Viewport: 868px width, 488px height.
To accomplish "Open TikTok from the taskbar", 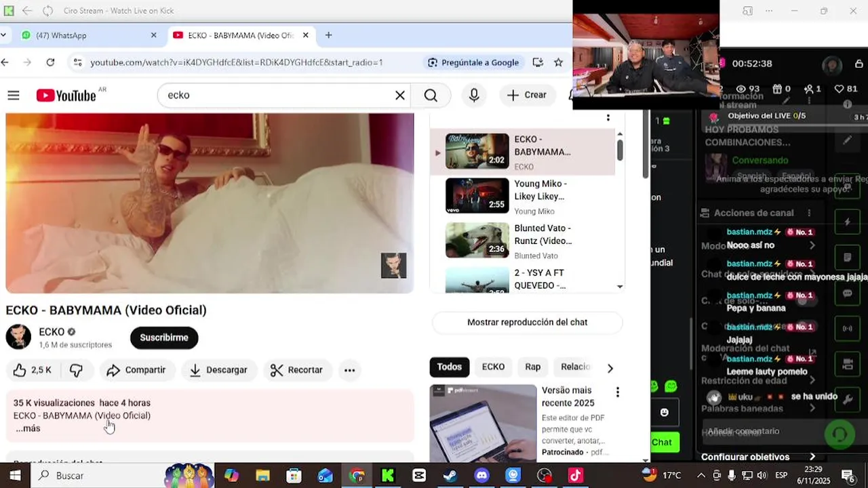I will tap(576, 476).
